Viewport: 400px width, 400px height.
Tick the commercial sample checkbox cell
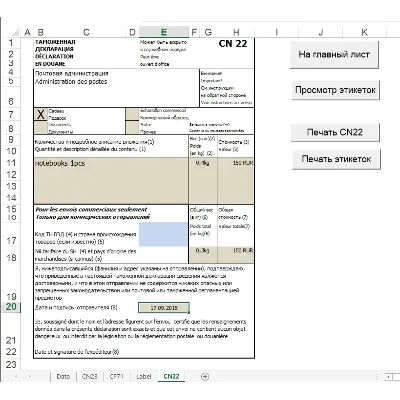(132, 114)
